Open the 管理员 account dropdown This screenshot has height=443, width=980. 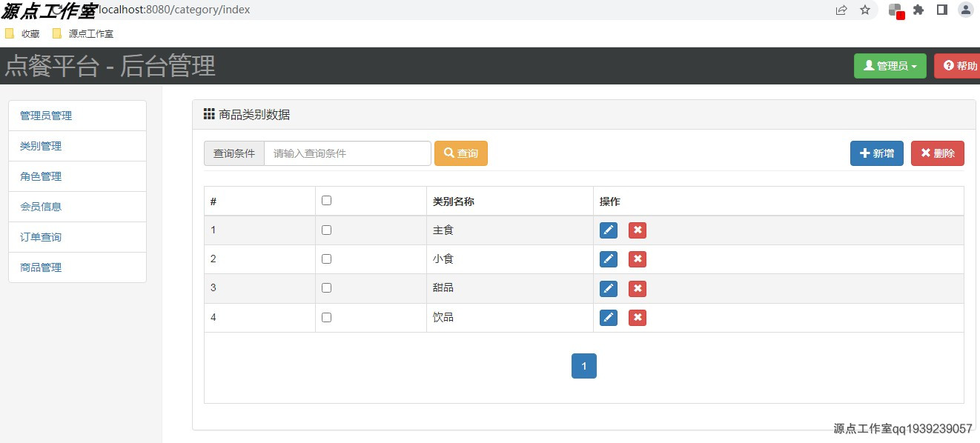[x=890, y=65]
